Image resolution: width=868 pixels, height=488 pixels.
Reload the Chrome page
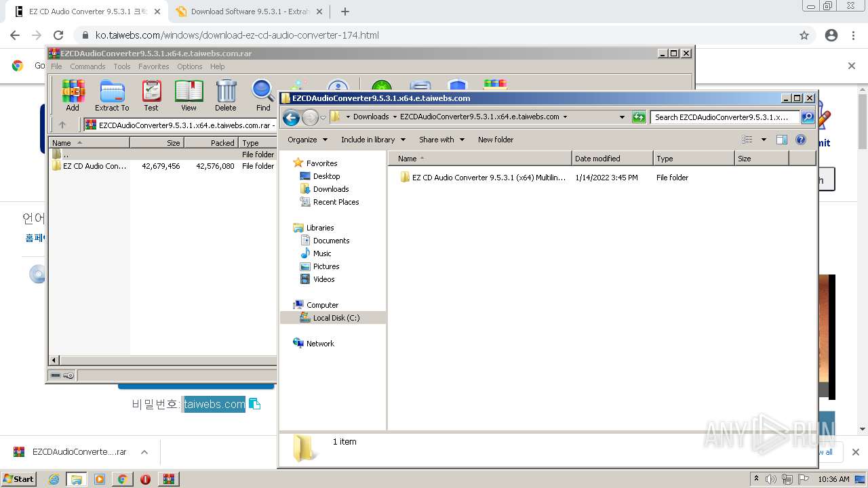pos(58,35)
